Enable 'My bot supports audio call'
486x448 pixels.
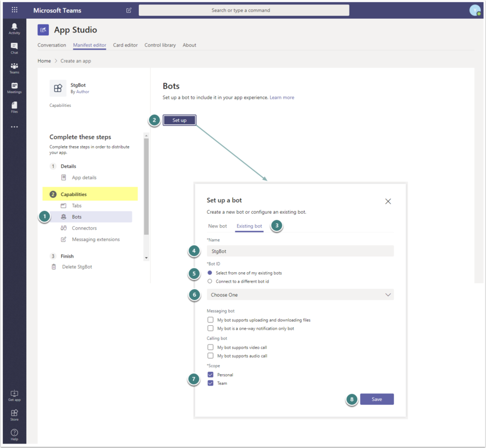pos(210,355)
